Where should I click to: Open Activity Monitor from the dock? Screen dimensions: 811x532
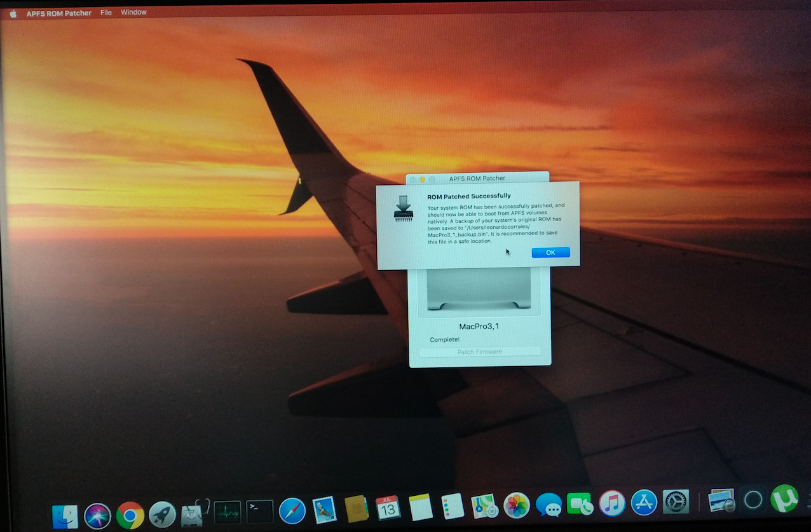[228, 512]
